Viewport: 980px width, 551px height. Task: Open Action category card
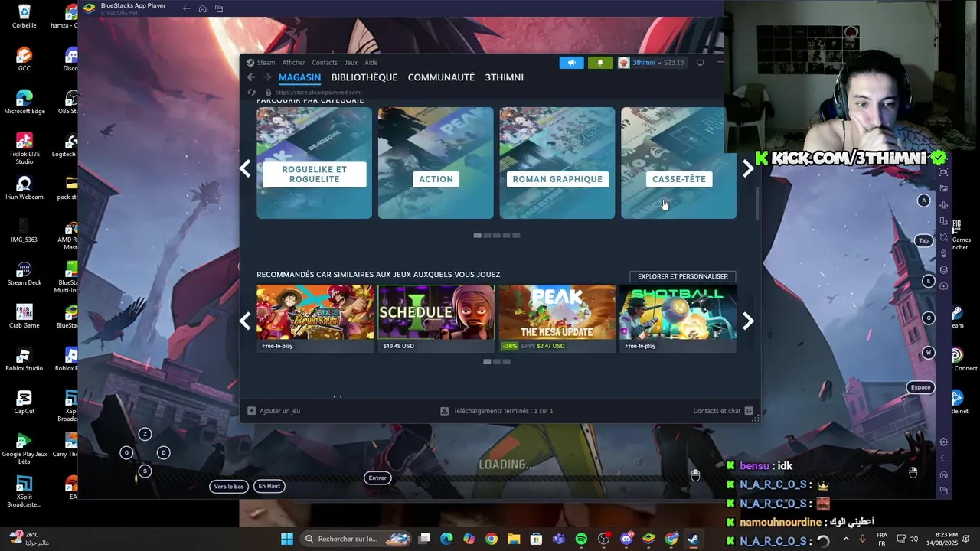click(436, 163)
